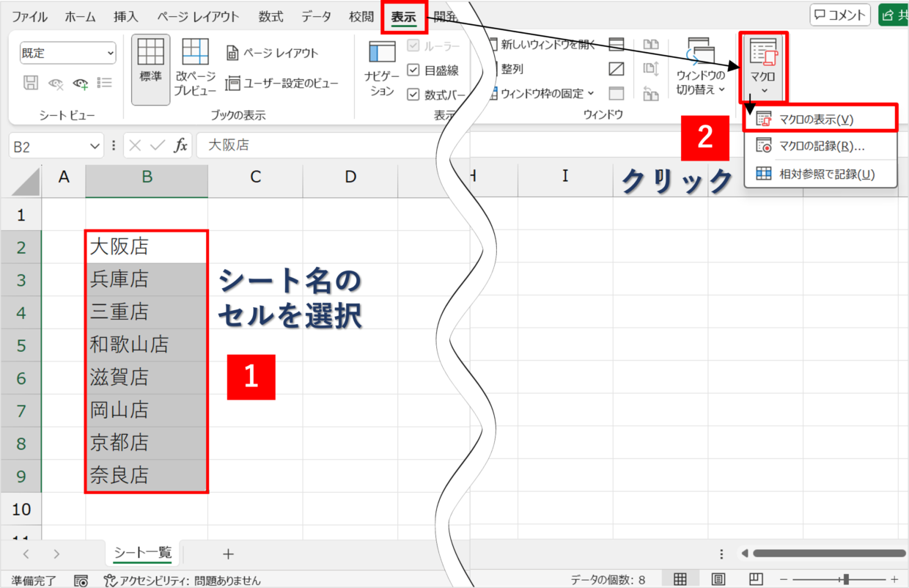909x588 pixels.
Task: Add a new sheet with plus button
Action: coord(228,554)
